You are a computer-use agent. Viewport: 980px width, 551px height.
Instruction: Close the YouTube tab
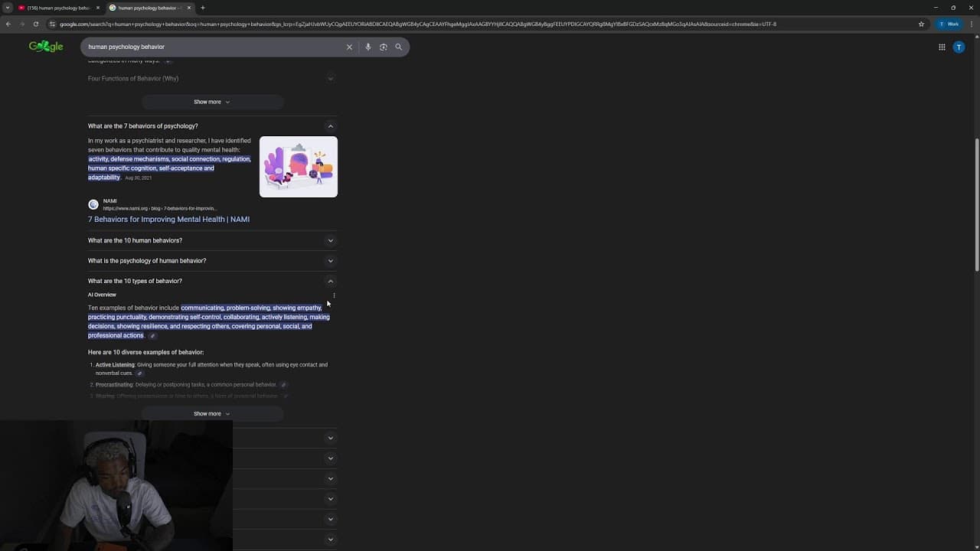(x=98, y=8)
